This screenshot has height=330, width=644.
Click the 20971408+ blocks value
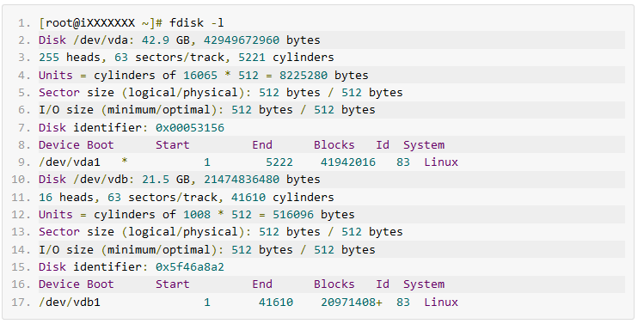[351, 302]
